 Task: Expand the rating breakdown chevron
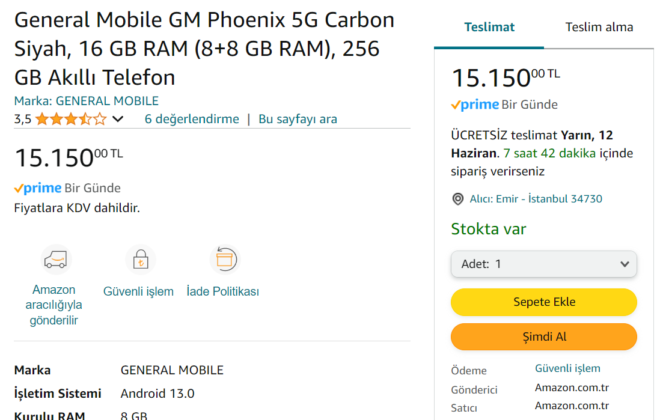(118, 120)
